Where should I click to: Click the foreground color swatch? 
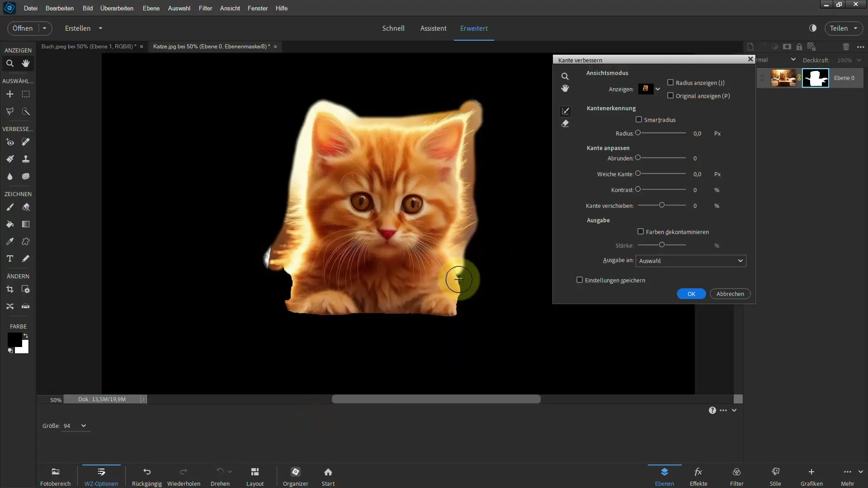pos(14,340)
